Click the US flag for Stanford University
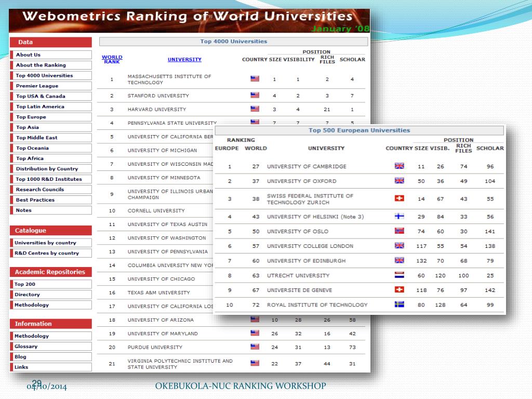 point(255,96)
